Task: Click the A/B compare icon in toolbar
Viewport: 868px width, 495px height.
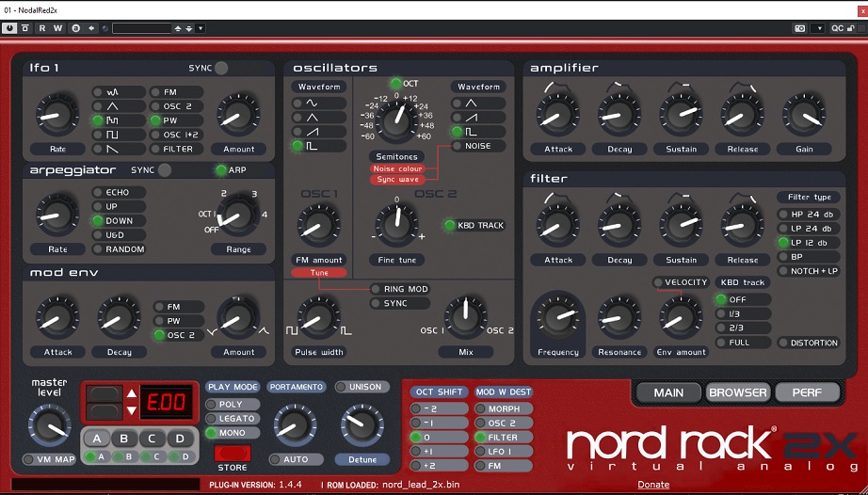Action: click(x=76, y=28)
